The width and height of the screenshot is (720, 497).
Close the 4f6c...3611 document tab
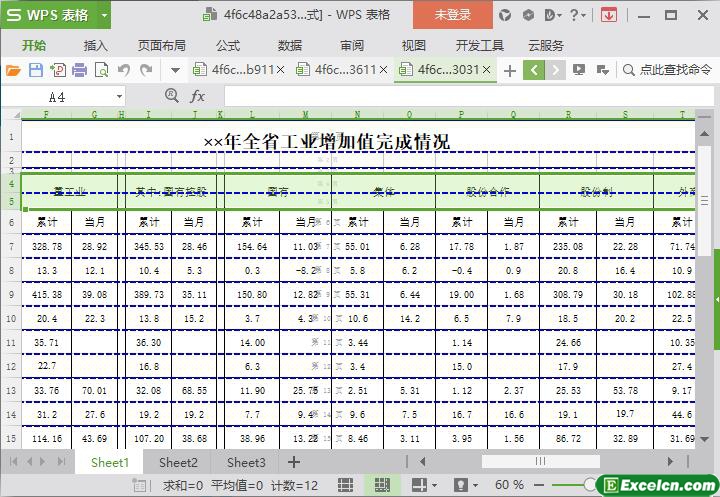click(383, 70)
